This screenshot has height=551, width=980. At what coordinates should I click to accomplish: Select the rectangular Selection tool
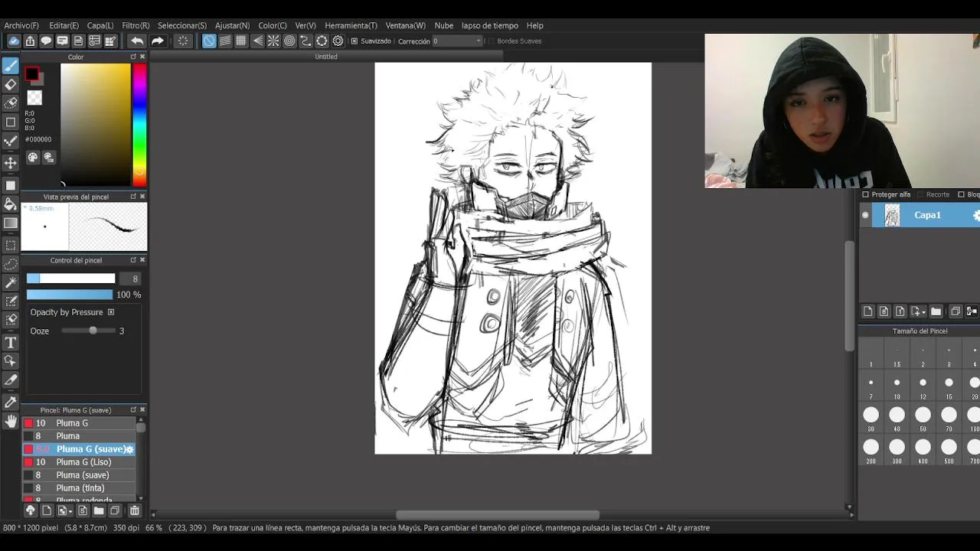point(11,246)
